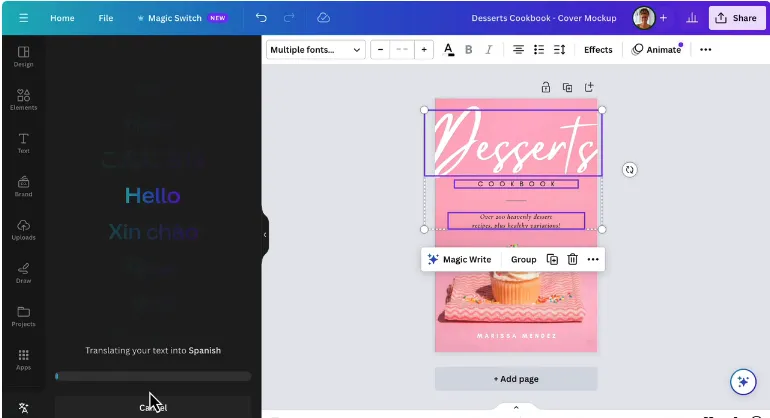770x418 pixels.
Task: Select the 'Over 200 heavenly dessert' text box
Action: (x=516, y=221)
